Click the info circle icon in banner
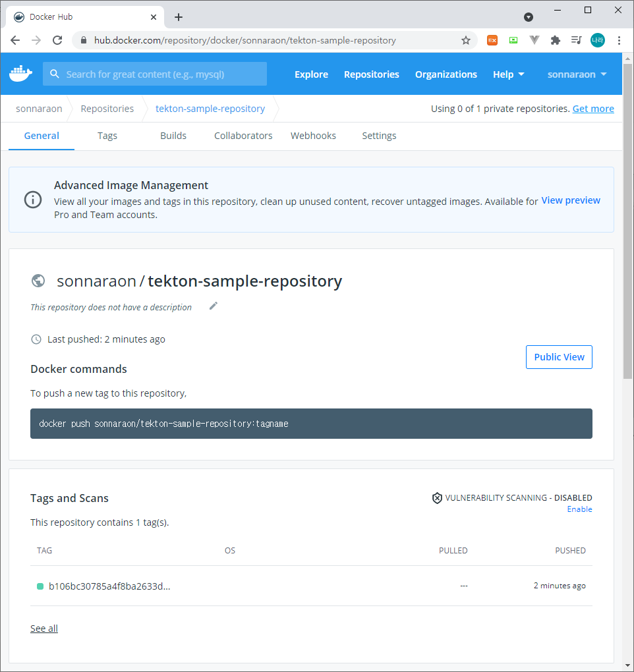This screenshot has width=634, height=672. pos(33,200)
